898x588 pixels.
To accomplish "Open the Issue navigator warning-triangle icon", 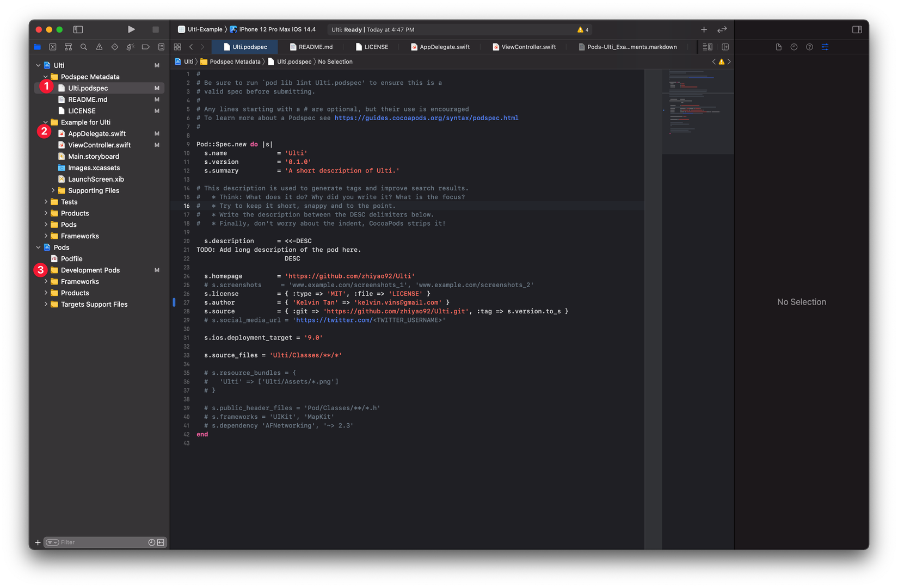I will click(99, 47).
